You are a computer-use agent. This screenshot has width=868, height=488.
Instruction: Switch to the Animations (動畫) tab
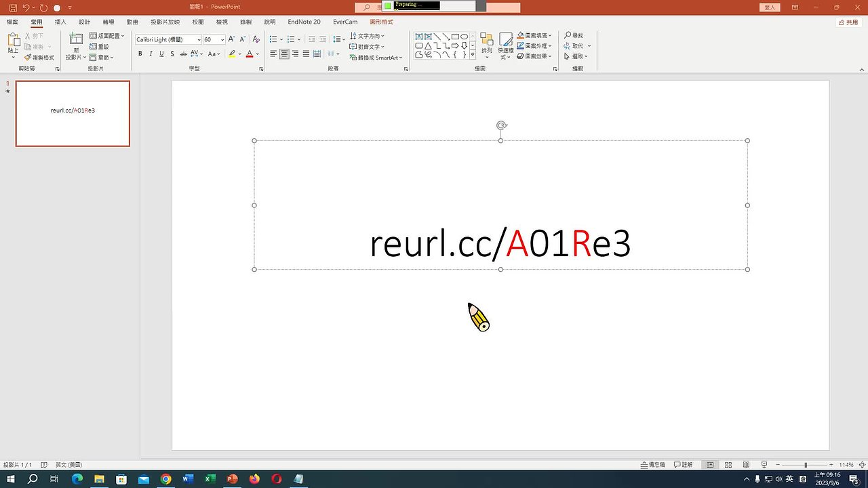coord(132,22)
